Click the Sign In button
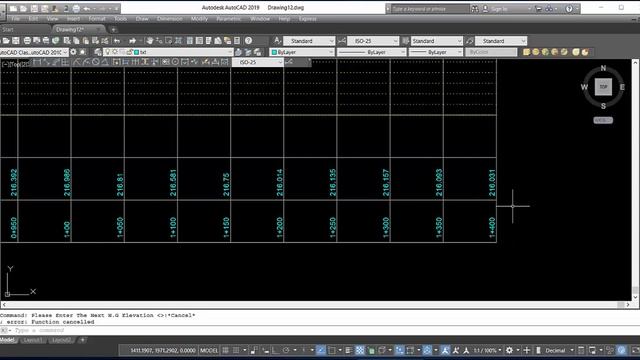This screenshot has width=640, height=360. point(499,9)
